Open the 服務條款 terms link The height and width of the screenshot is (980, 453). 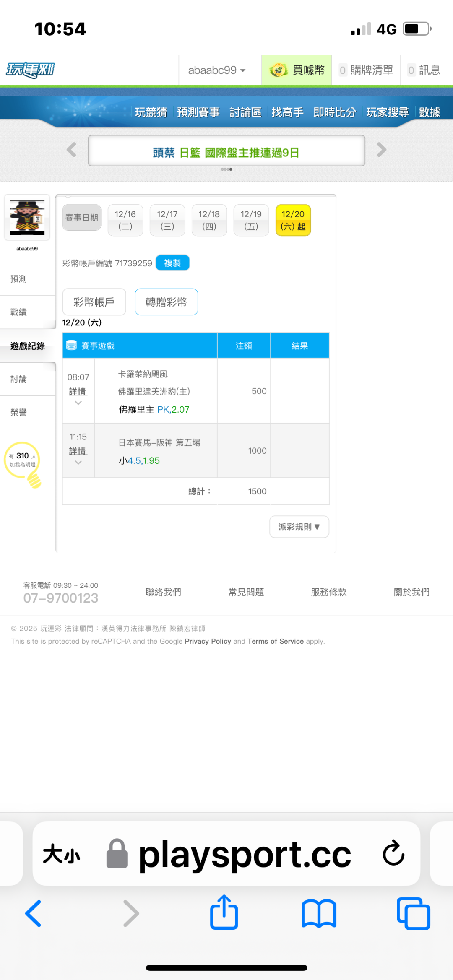pyautogui.click(x=329, y=592)
